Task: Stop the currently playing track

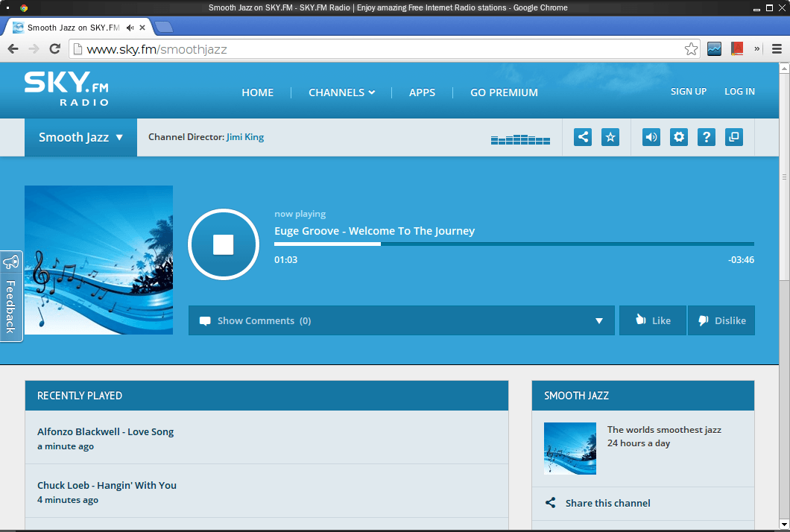Action: pos(224,244)
